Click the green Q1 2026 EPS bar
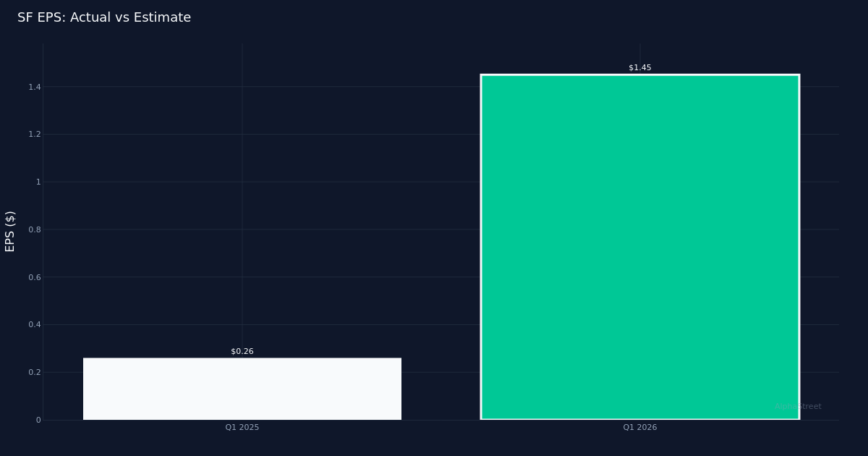 coord(639,247)
